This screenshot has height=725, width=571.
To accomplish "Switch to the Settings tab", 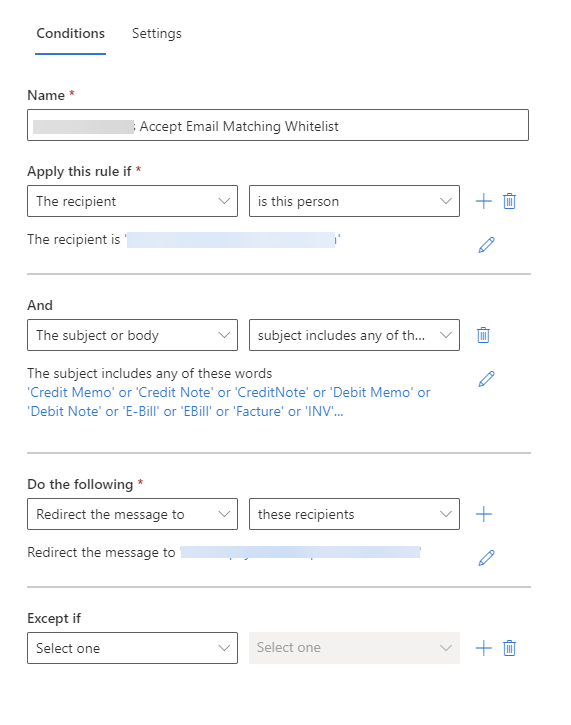I will pyautogui.click(x=156, y=34).
